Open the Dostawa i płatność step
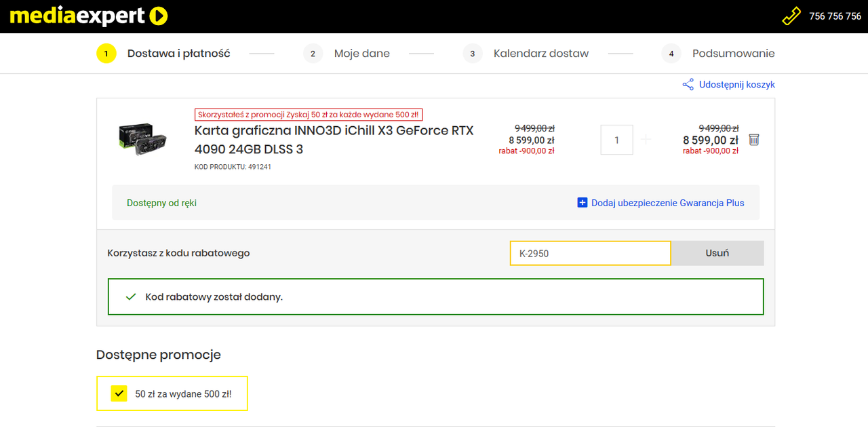 point(179,54)
